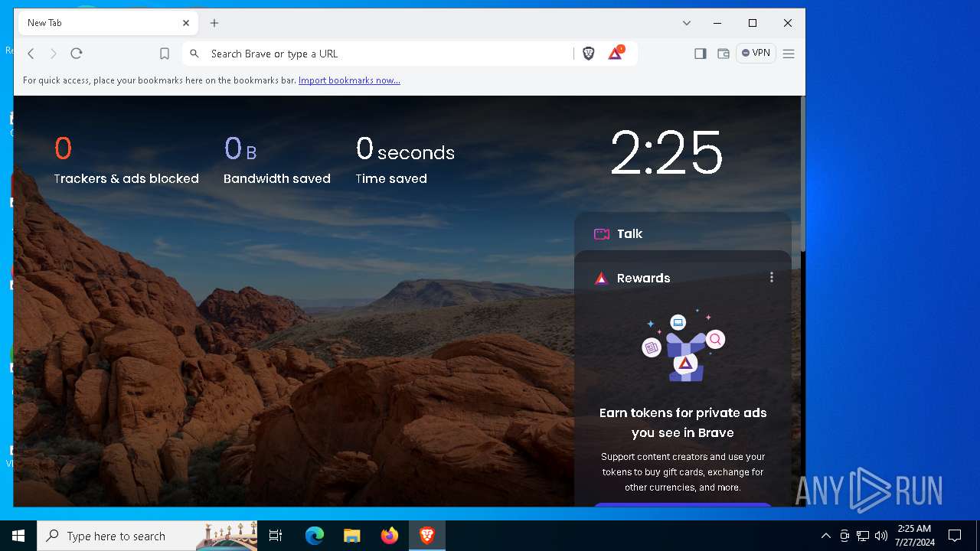
Task: Close the New Tab tab
Action: (x=186, y=23)
